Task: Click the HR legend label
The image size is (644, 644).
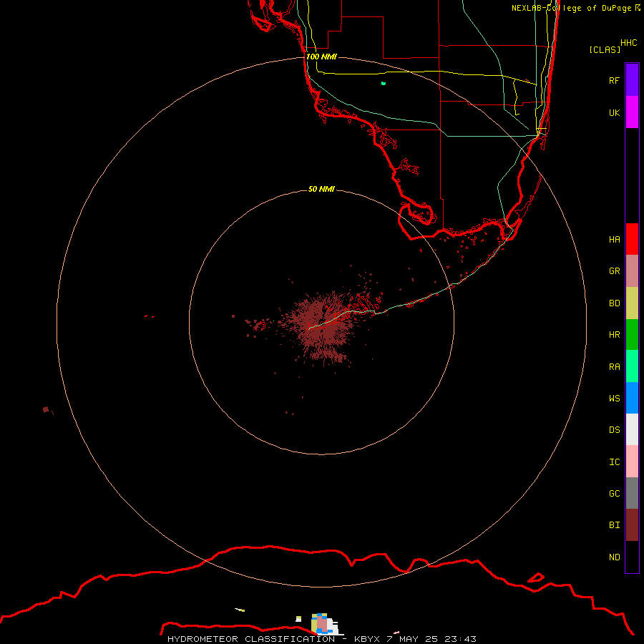Action: click(614, 335)
